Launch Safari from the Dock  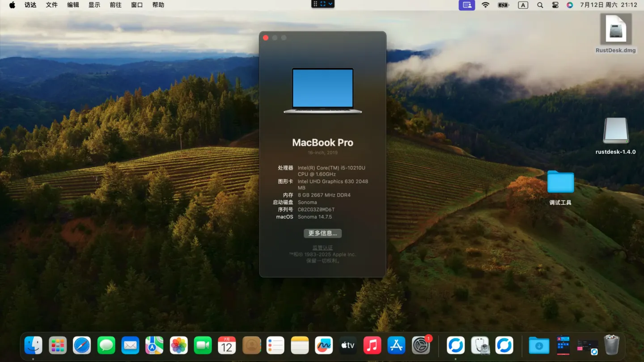pos(82,345)
